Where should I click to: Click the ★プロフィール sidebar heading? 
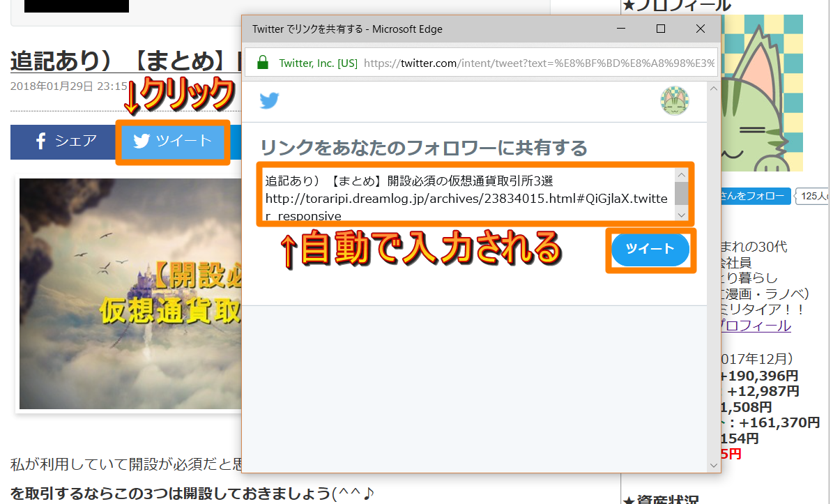tap(675, 6)
